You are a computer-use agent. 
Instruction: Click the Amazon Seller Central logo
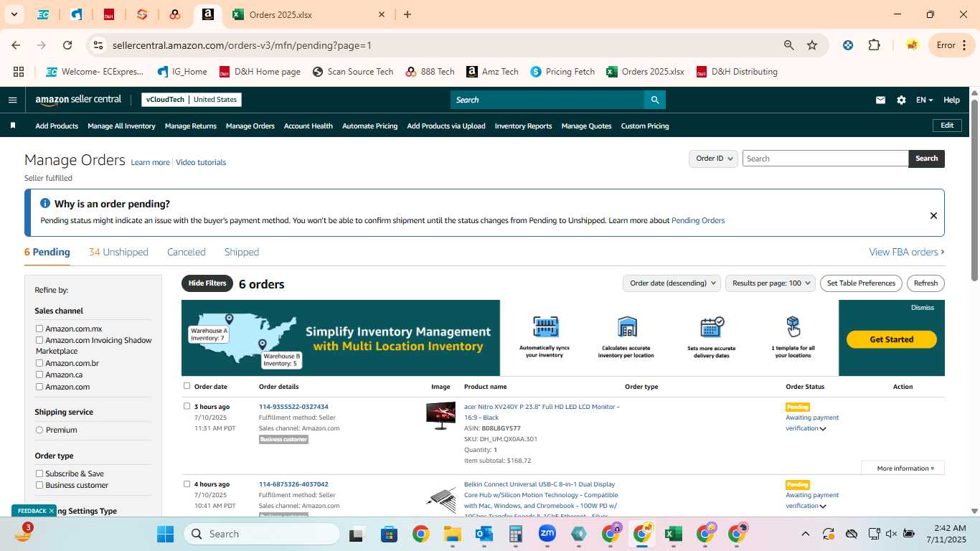(78, 100)
